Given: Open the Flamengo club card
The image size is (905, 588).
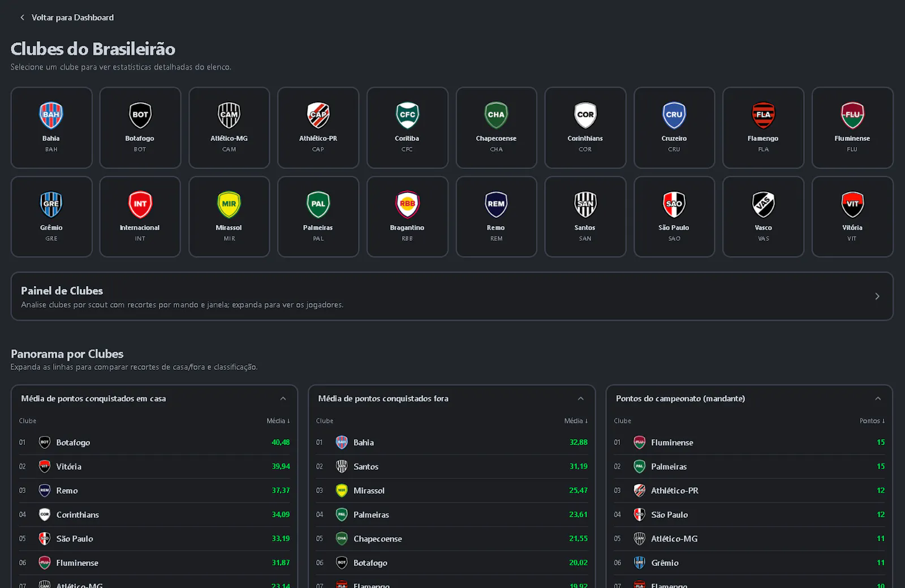Looking at the screenshot, I should click(763, 128).
